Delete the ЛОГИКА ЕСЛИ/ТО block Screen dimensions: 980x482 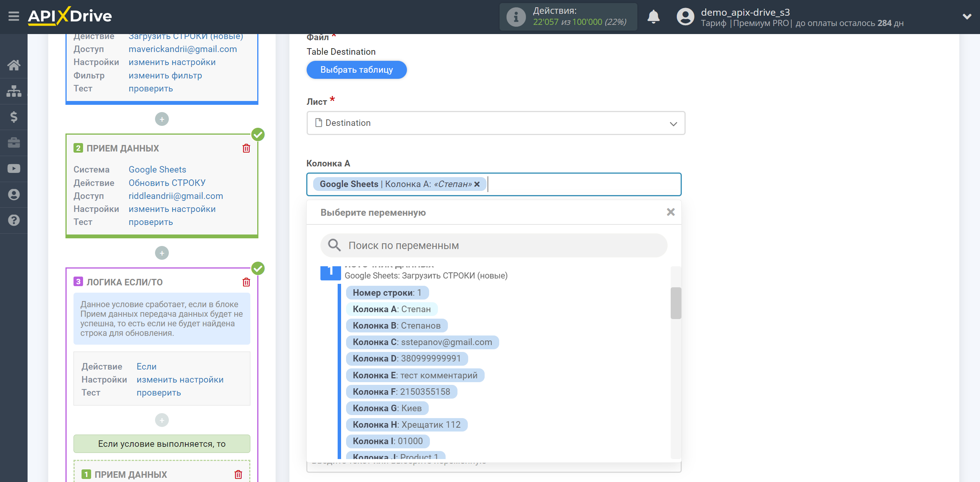246,282
